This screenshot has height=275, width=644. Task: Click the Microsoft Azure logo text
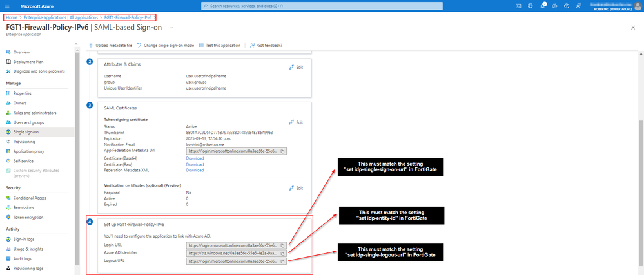point(37,6)
